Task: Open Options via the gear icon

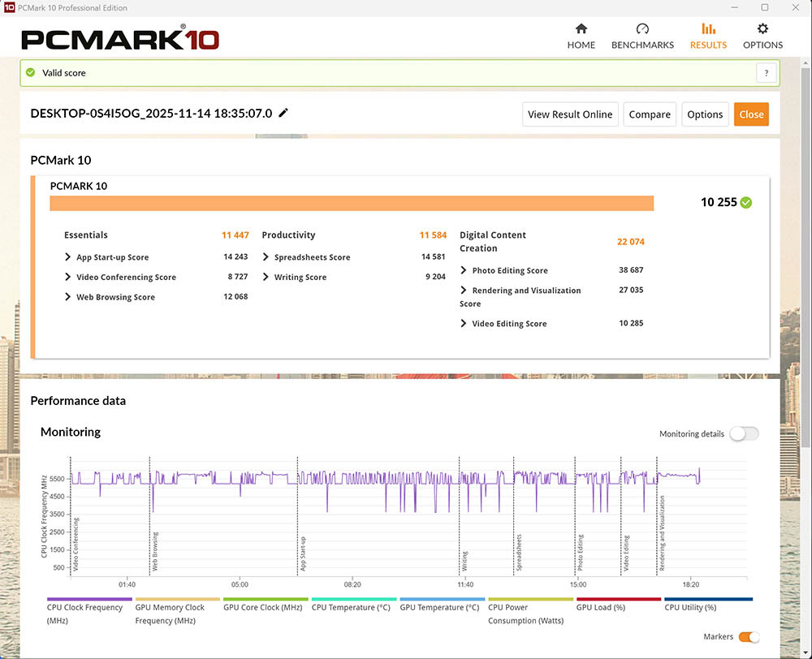Action: [762, 29]
